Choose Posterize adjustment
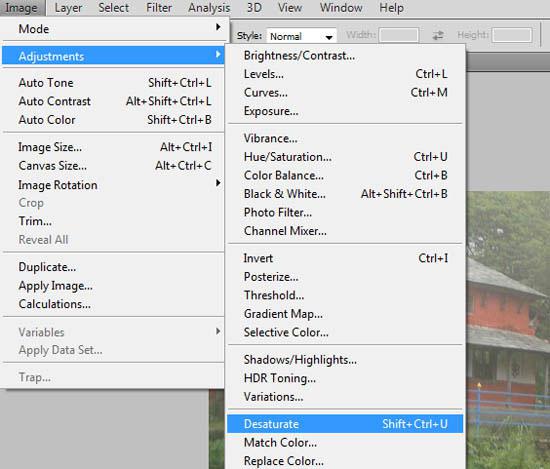 345,277
